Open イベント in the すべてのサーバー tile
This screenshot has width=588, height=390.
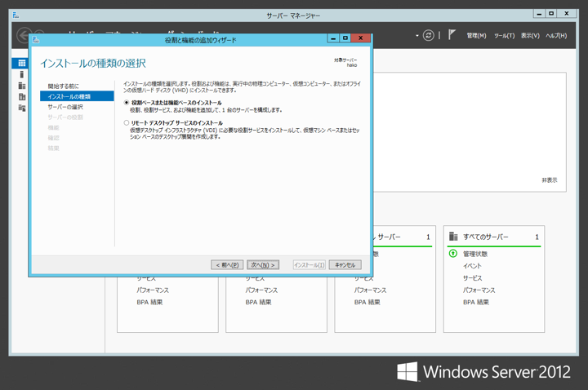click(x=472, y=266)
